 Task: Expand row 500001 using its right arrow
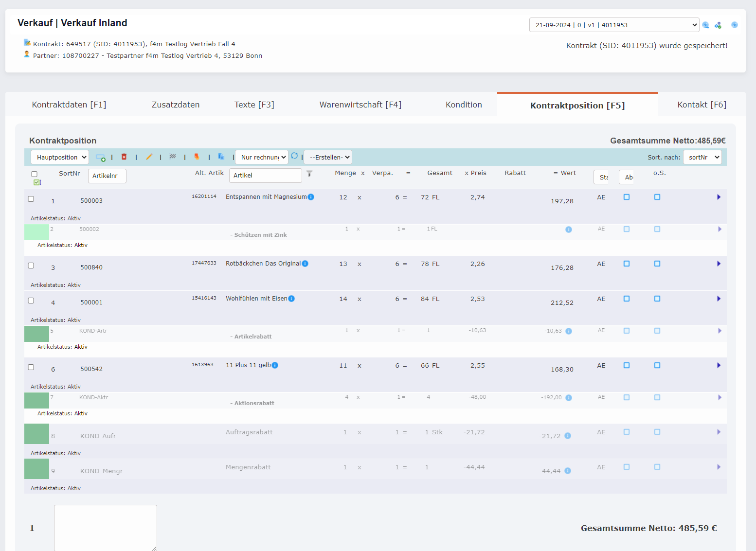tap(719, 299)
